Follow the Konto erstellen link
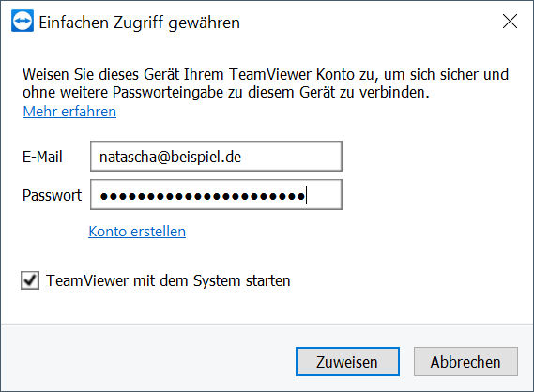The height and width of the screenshot is (392, 534). (x=137, y=232)
